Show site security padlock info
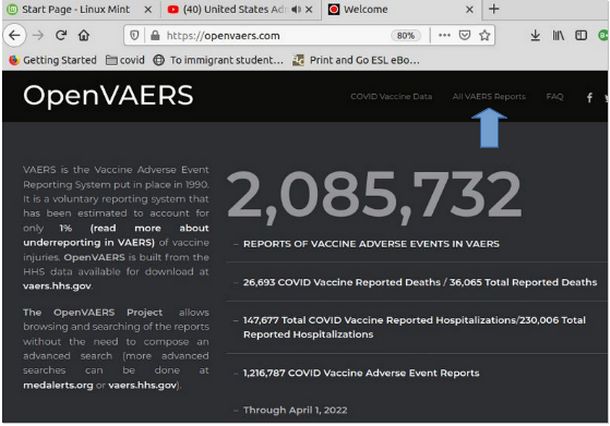Image resolution: width=610 pixels, height=426 pixels. [x=155, y=36]
